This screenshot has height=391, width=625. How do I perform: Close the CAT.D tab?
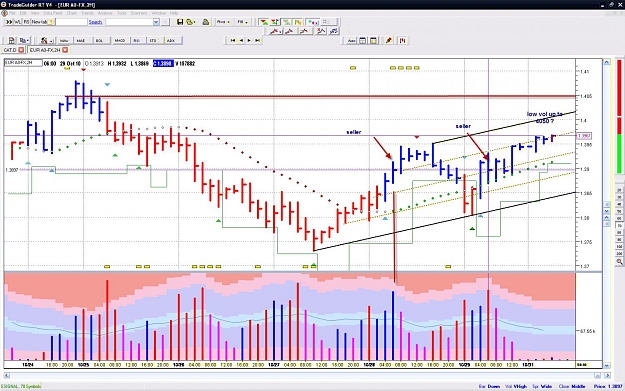coord(21,50)
